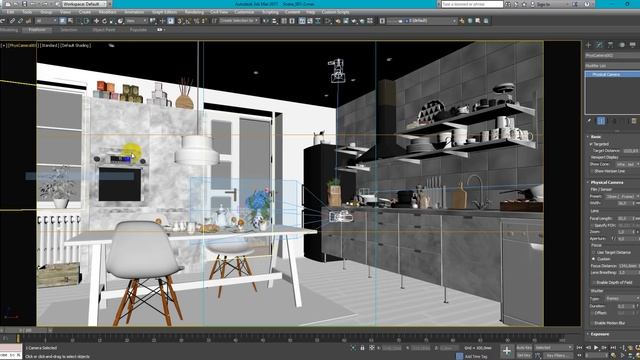Open the Create Selection Set dropdown

pyautogui.click(x=240, y=21)
